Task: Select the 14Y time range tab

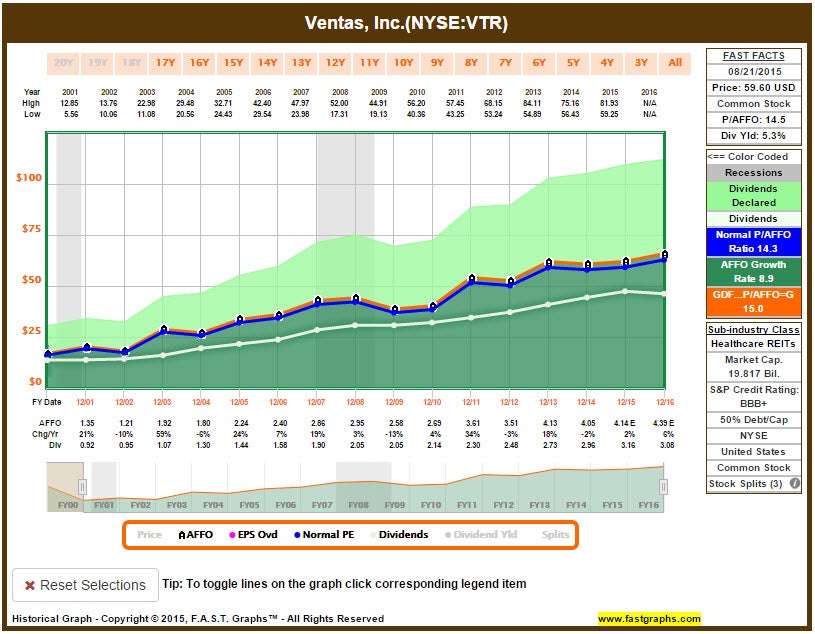Action: [267, 63]
